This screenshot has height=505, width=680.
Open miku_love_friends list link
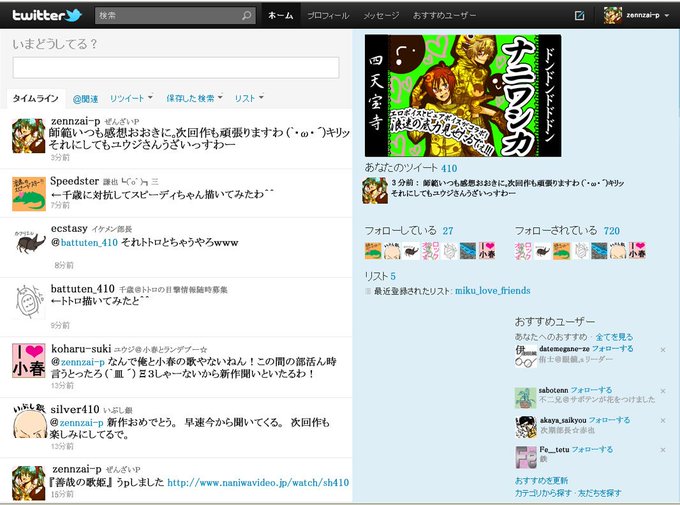point(493,291)
